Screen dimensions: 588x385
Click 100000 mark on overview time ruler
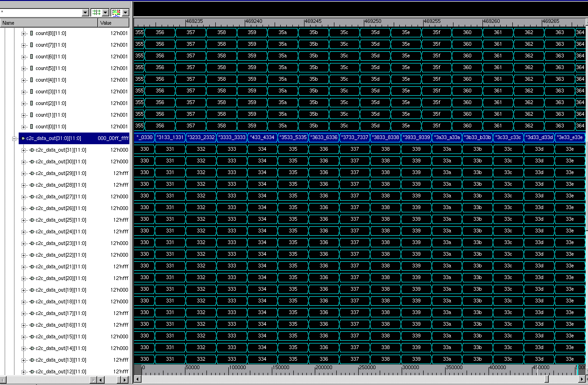[238, 367]
